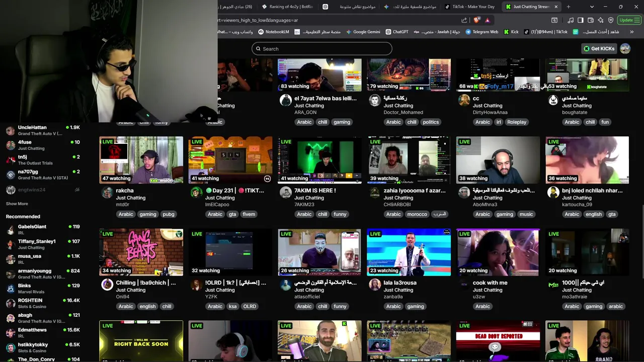The height and width of the screenshot is (362, 644).
Task: Open the Telegram Web bookmark
Action: [481, 32]
